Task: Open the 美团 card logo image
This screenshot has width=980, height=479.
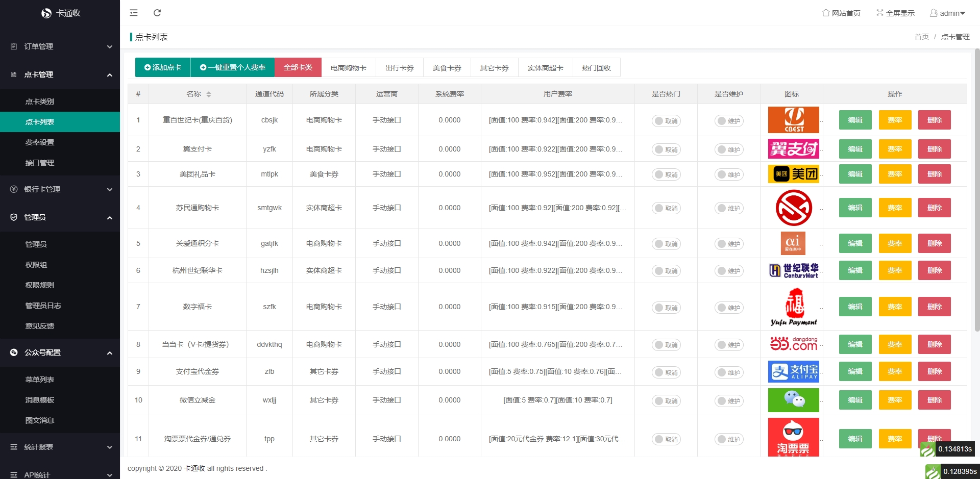Action: pos(793,174)
